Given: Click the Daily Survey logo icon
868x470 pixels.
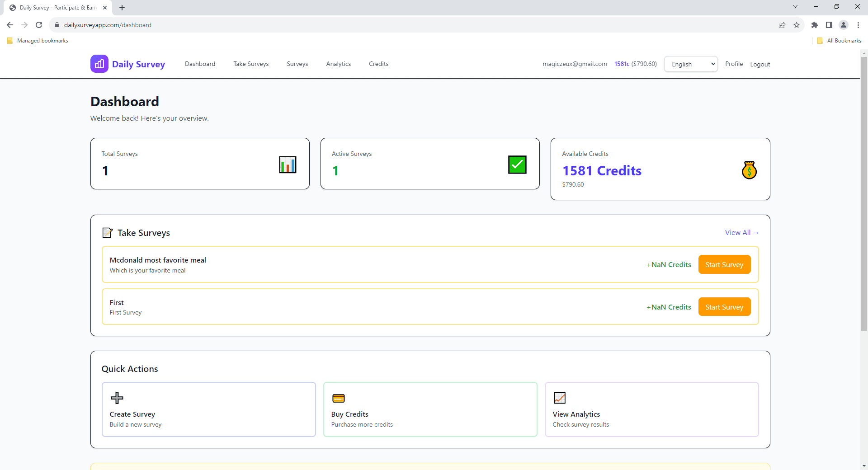Looking at the screenshot, I should (x=99, y=64).
